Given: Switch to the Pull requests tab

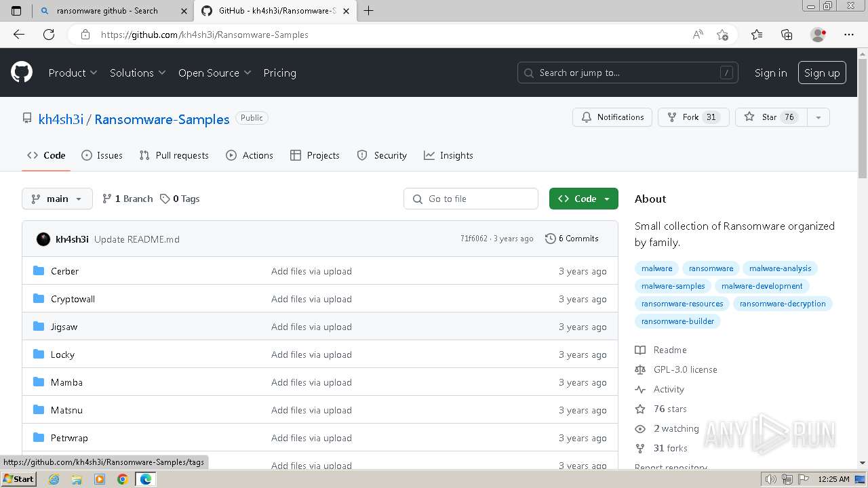Looking at the screenshot, I should (x=174, y=155).
